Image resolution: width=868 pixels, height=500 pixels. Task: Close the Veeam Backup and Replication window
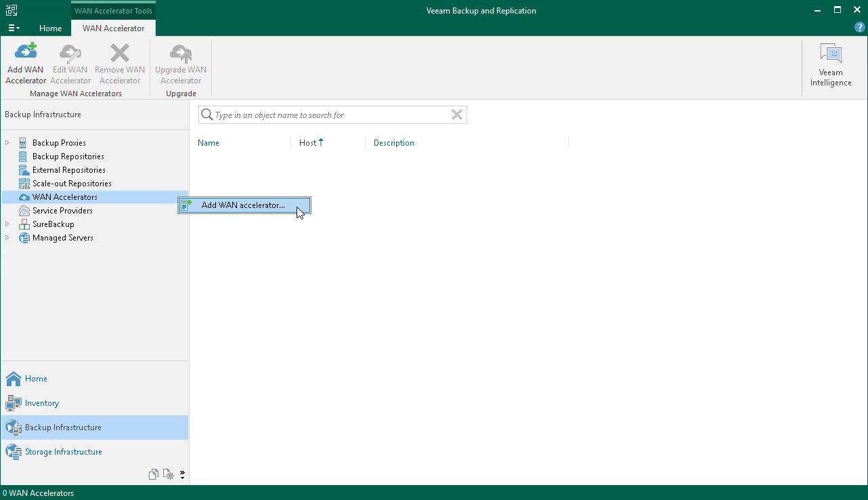point(856,10)
